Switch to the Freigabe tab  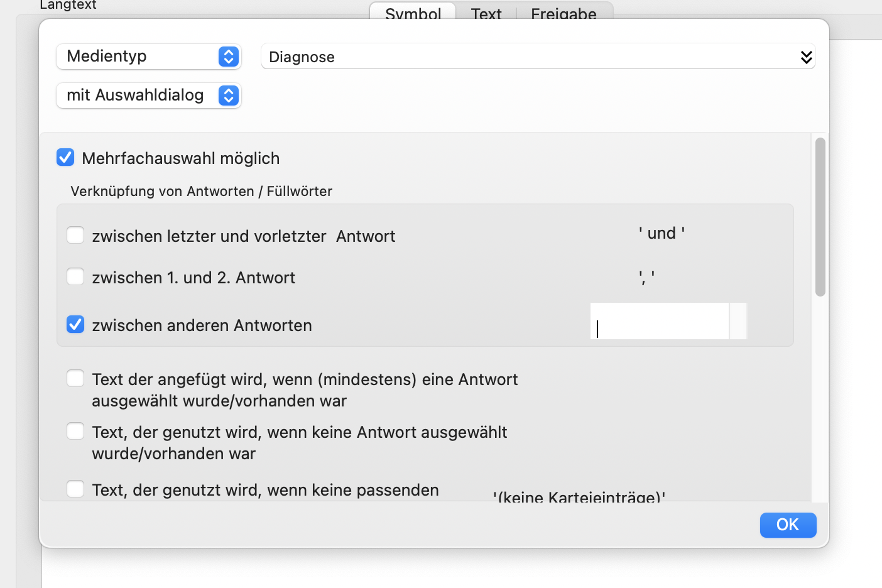(x=563, y=13)
